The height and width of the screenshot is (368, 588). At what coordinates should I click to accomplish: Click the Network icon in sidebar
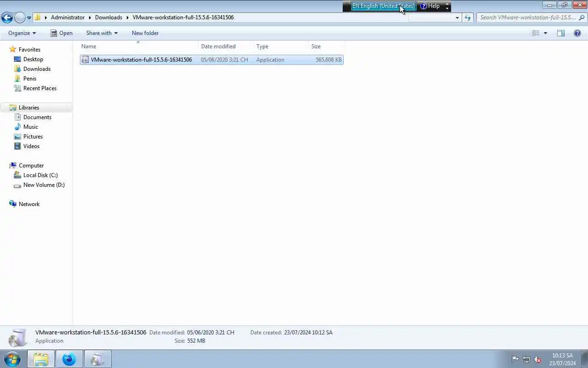coord(13,204)
